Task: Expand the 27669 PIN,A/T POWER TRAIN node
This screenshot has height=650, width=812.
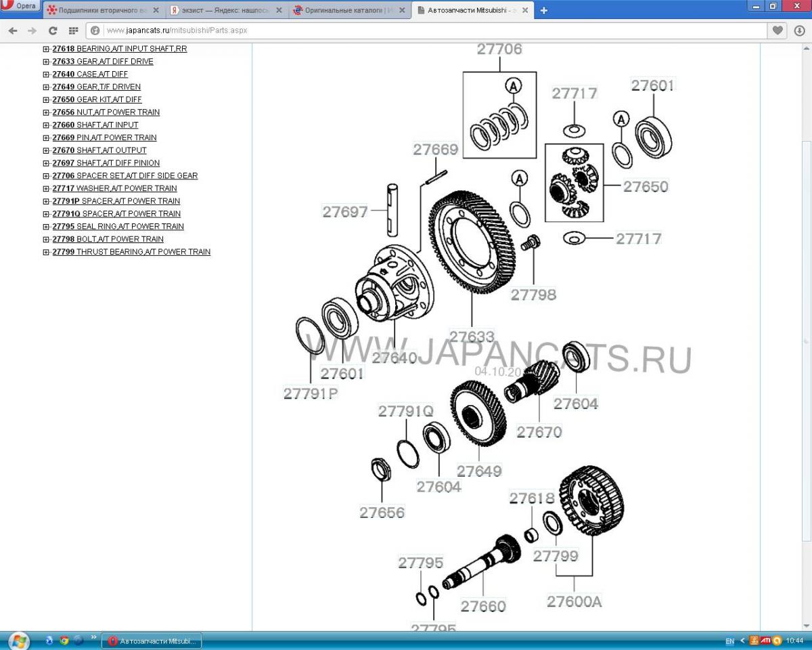Action: pyautogui.click(x=46, y=138)
